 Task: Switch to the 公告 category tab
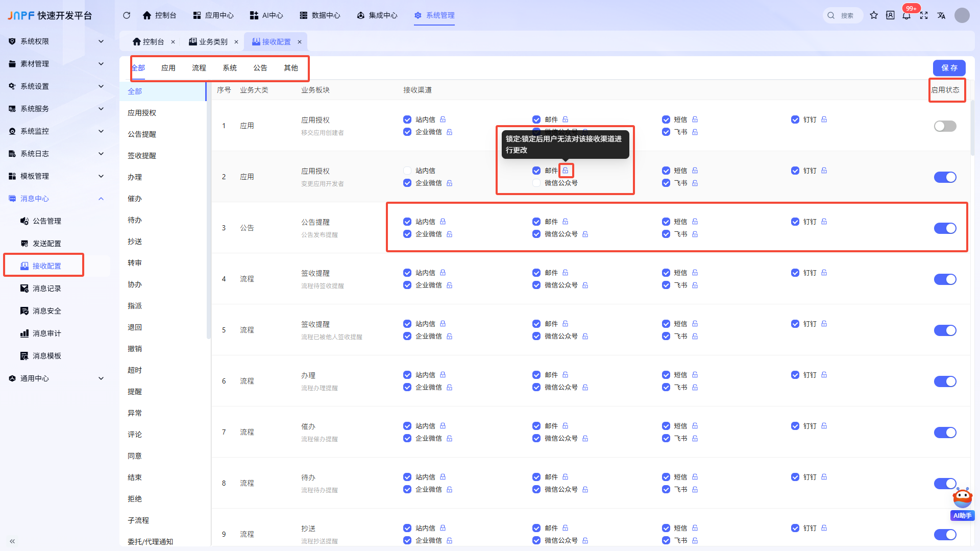coord(260,68)
